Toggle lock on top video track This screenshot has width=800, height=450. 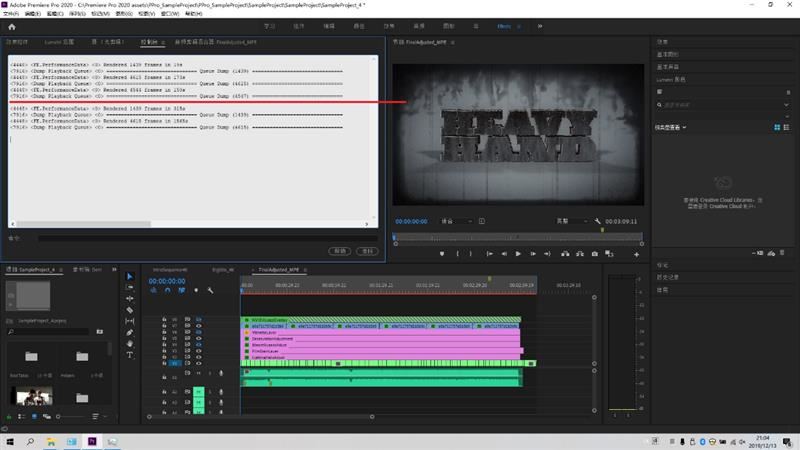[x=164, y=319]
